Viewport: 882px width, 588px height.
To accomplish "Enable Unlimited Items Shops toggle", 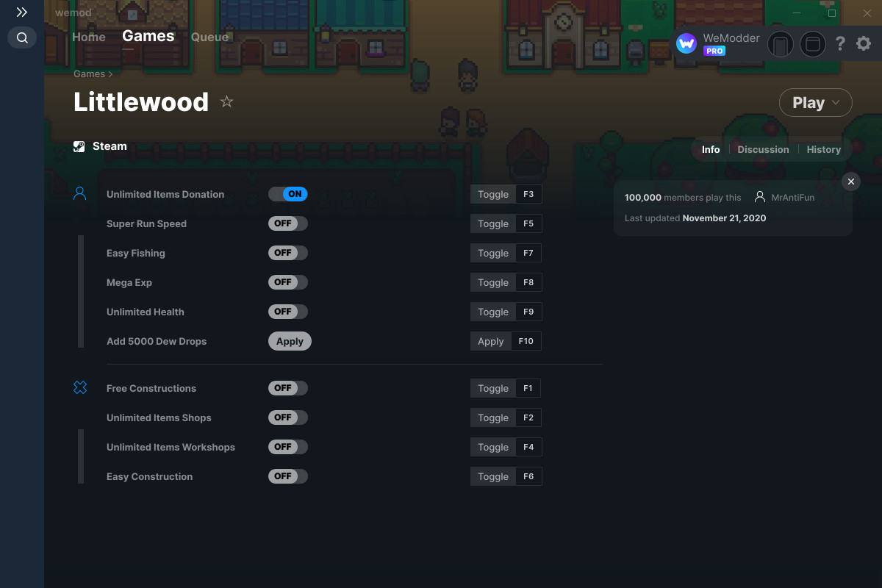I will coord(288,417).
